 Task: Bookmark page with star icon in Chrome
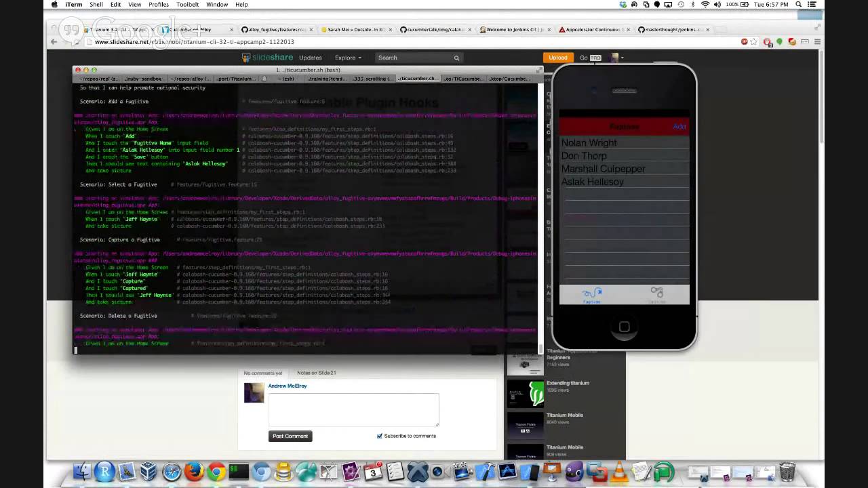pos(753,42)
